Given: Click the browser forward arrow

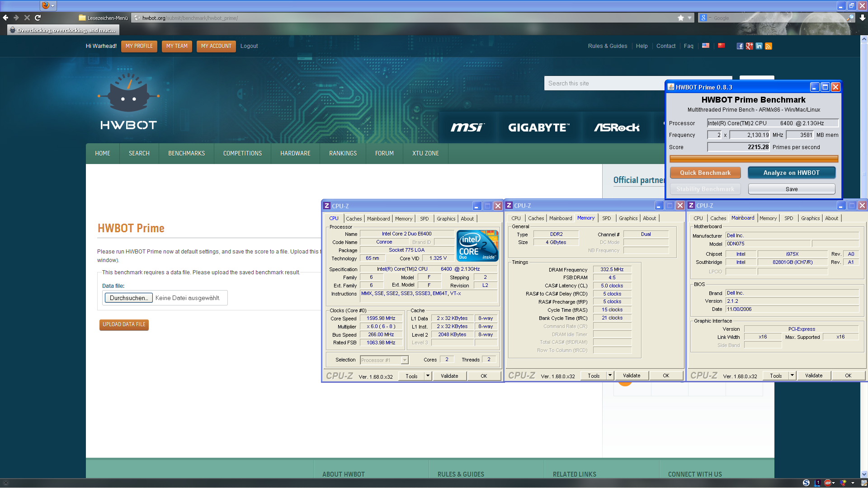Looking at the screenshot, I should [16, 18].
